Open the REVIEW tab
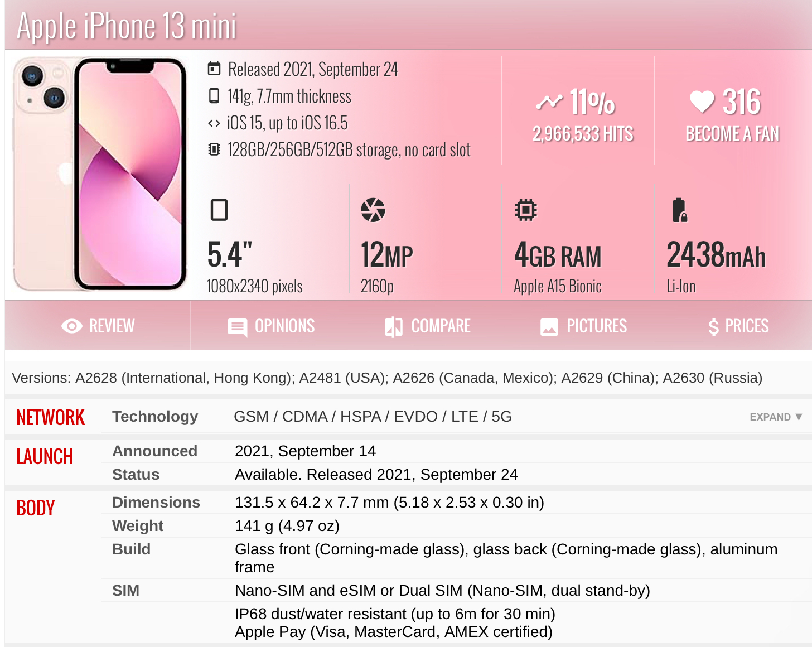 tap(98, 326)
